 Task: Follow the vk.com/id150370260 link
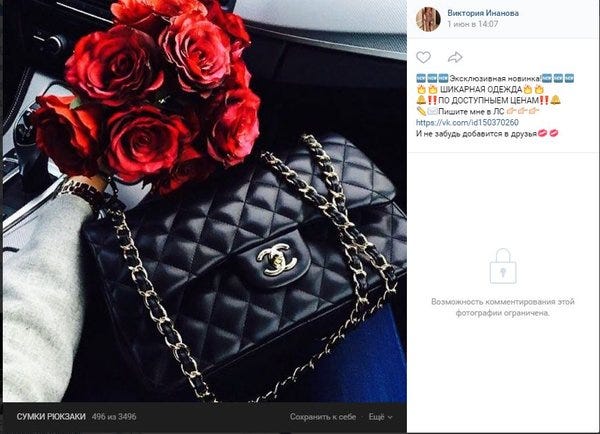[467, 122]
